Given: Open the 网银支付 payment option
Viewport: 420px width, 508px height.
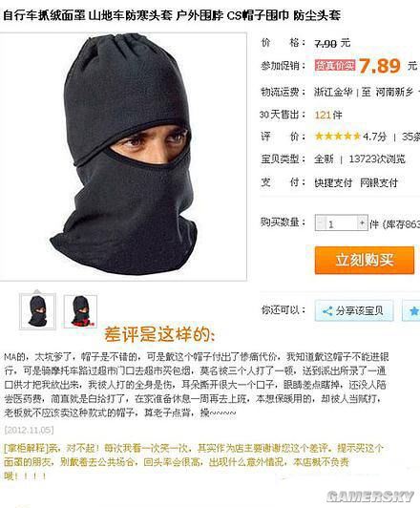Looking at the screenshot, I should [379, 182].
